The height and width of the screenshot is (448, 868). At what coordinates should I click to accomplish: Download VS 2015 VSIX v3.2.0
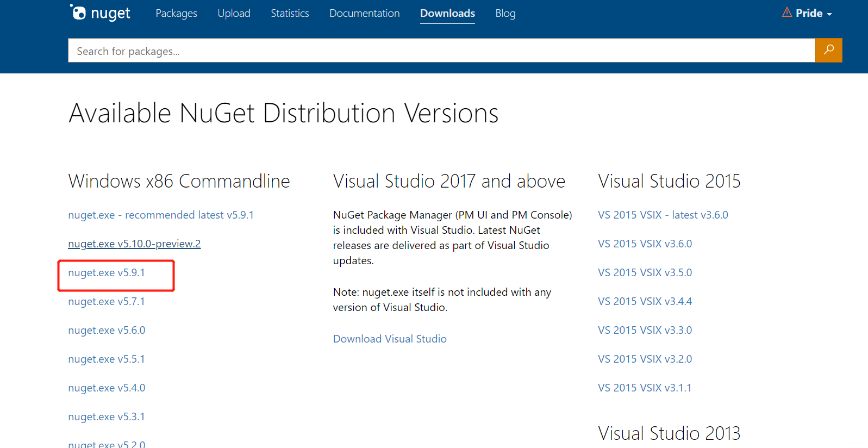point(645,359)
